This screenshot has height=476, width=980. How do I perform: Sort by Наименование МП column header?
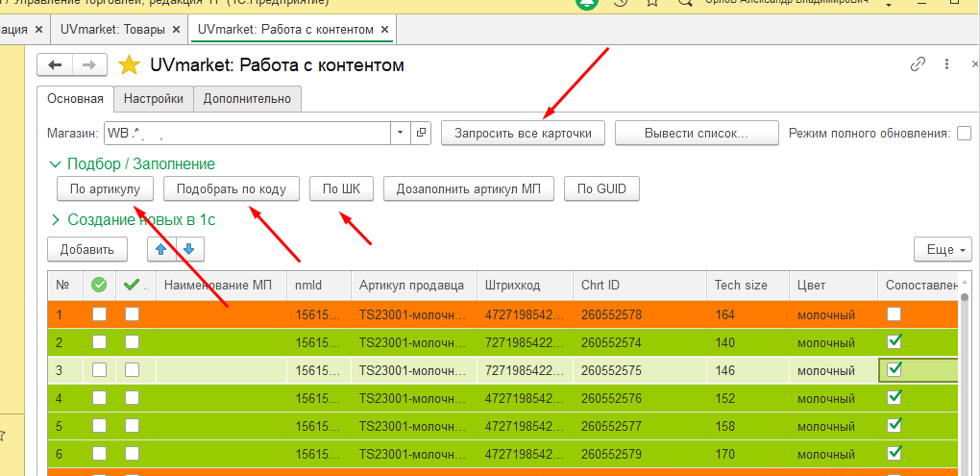point(221,286)
